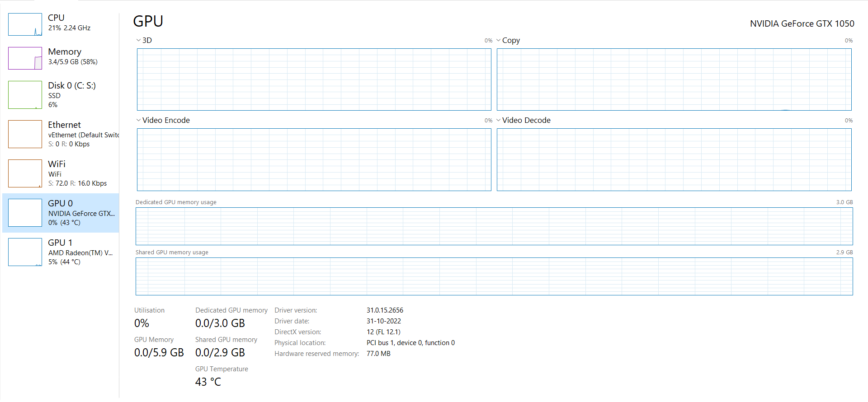Click the 2.9 GB shared memory scale label
This screenshot has height=402, width=868.
pos(844,252)
